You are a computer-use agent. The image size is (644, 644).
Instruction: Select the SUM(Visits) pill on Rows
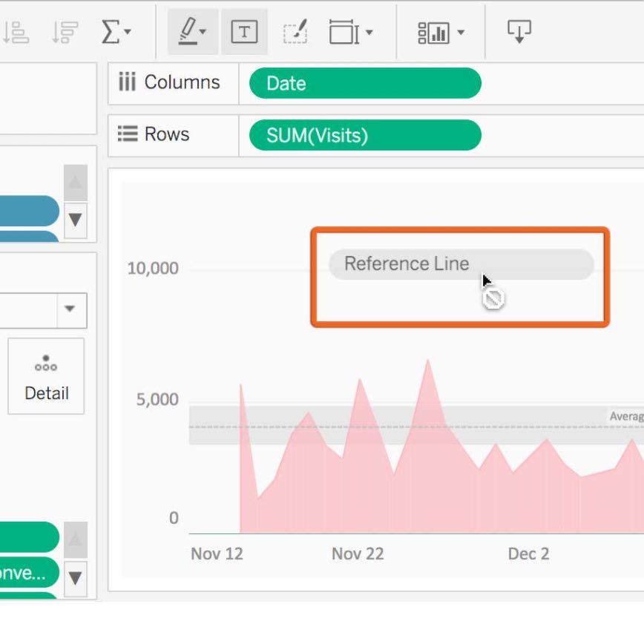pos(365,135)
